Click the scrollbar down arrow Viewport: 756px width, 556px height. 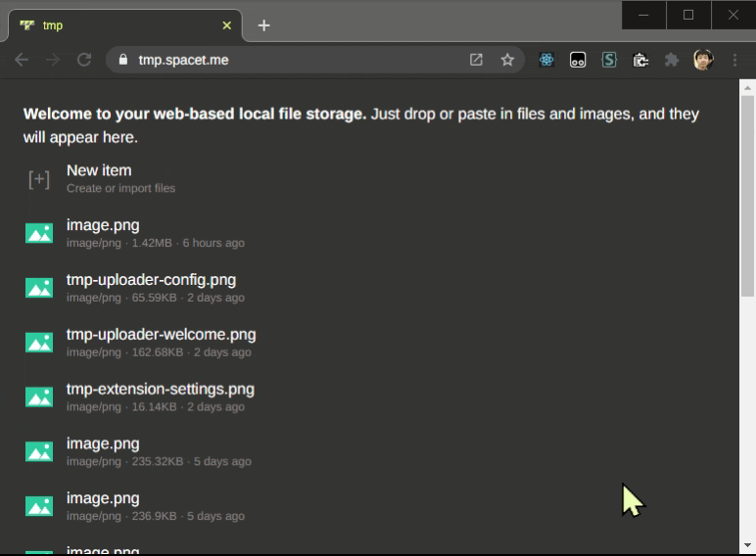747,545
